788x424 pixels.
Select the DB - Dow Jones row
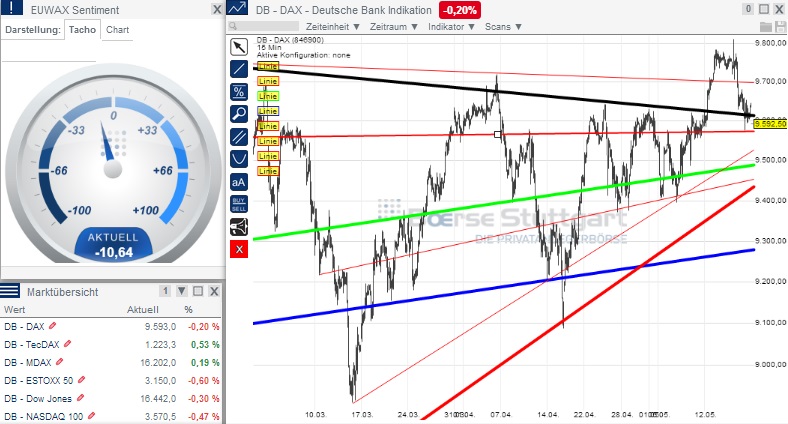(111, 399)
